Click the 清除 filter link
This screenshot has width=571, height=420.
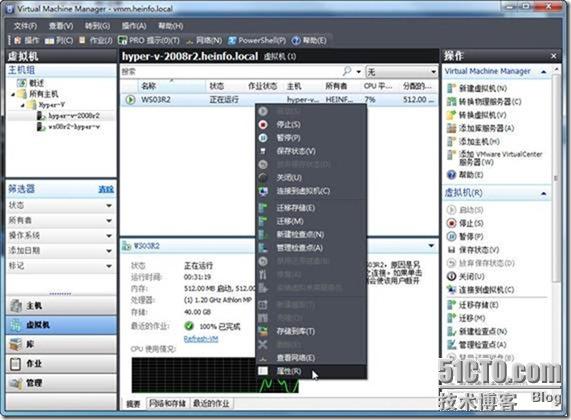pos(106,189)
